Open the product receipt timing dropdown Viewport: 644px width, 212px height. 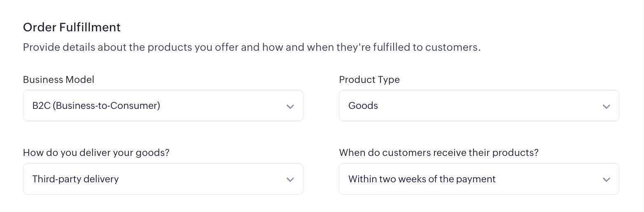tap(478, 179)
